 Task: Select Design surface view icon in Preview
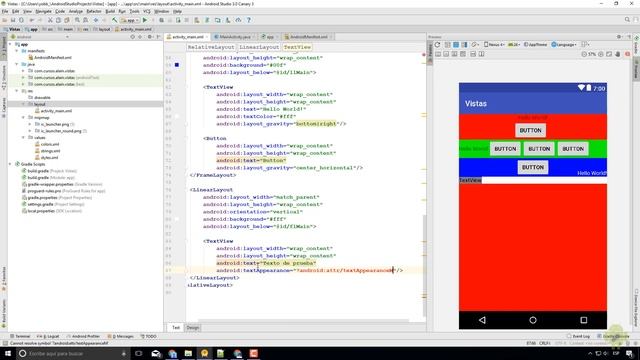(x=448, y=44)
